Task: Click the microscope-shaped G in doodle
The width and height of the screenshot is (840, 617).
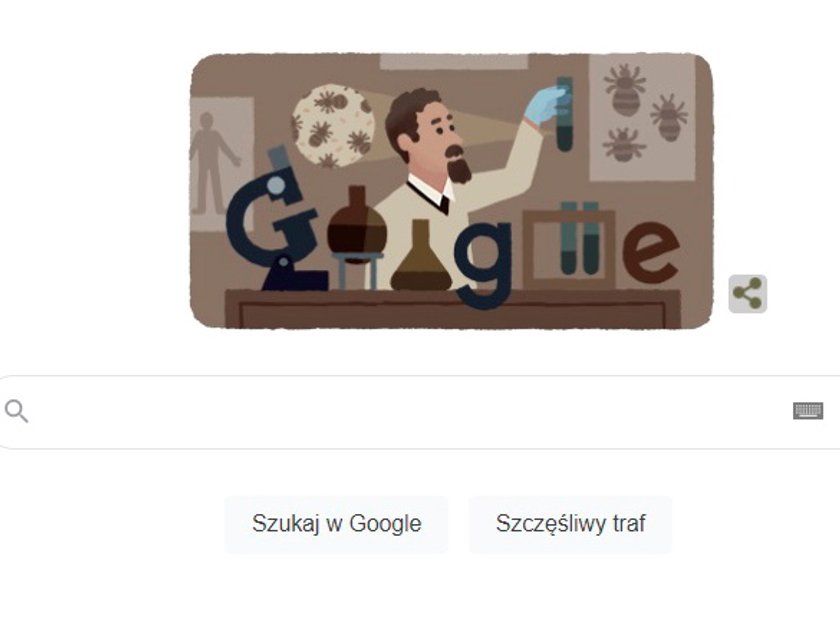Action: click(x=275, y=220)
